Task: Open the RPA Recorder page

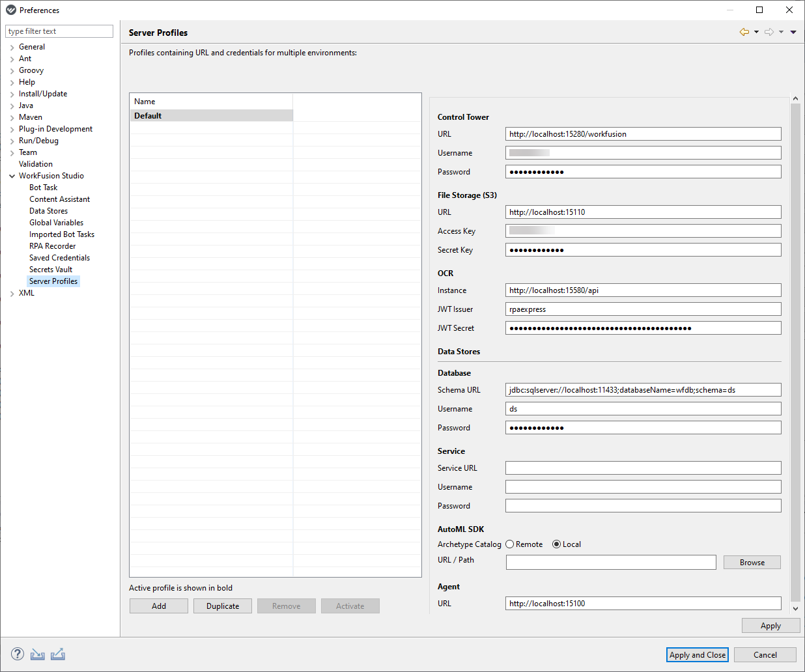Action: point(52,246)
